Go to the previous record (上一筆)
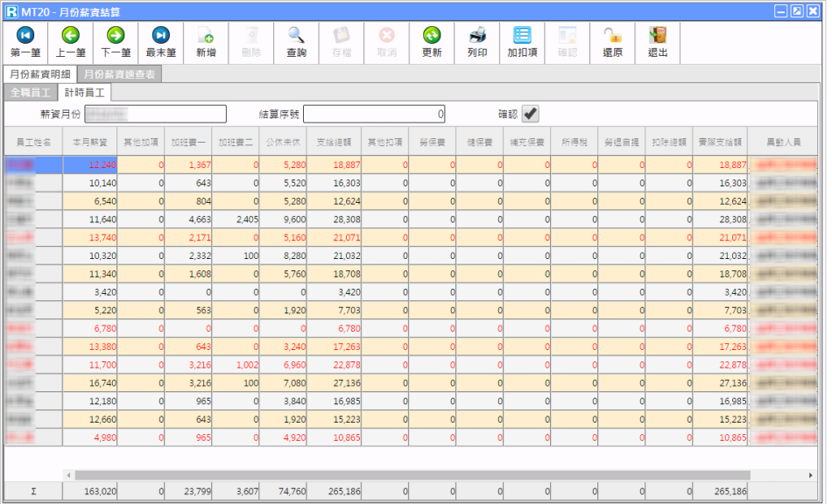 click(71, 42)
